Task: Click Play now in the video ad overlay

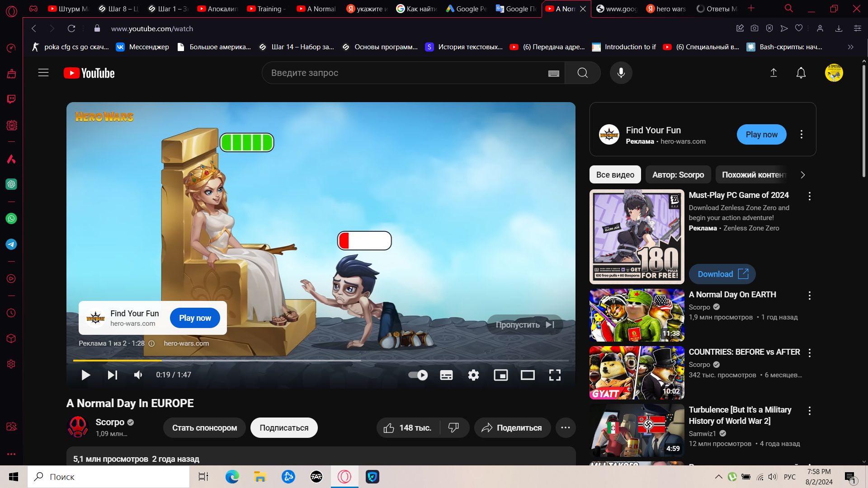Action: click(195, 318)
